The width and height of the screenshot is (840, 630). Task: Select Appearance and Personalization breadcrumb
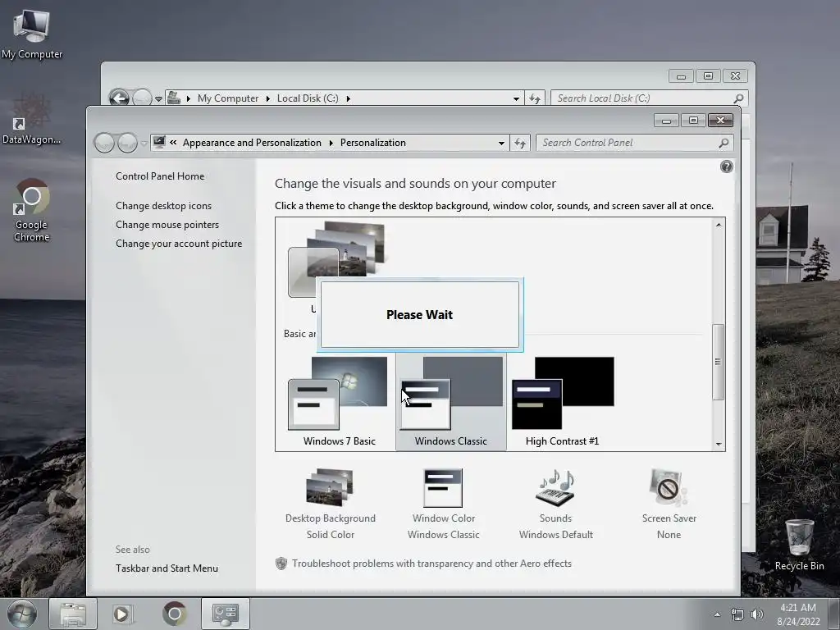pyautogui.click(x=252, y=143)
